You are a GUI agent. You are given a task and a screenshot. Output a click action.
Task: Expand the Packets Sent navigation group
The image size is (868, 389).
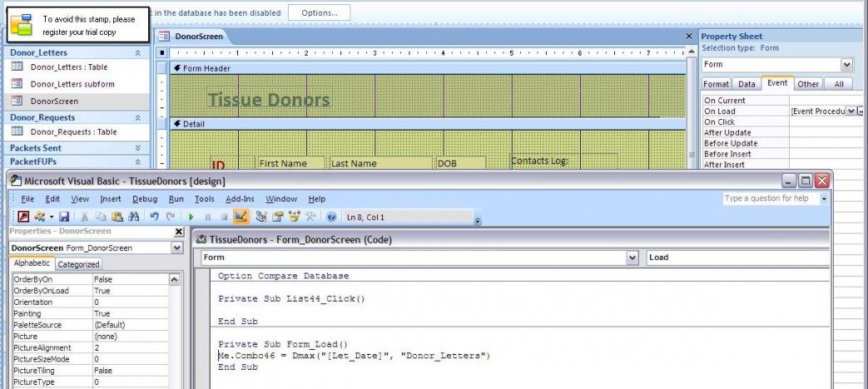[x=137, y=148]
